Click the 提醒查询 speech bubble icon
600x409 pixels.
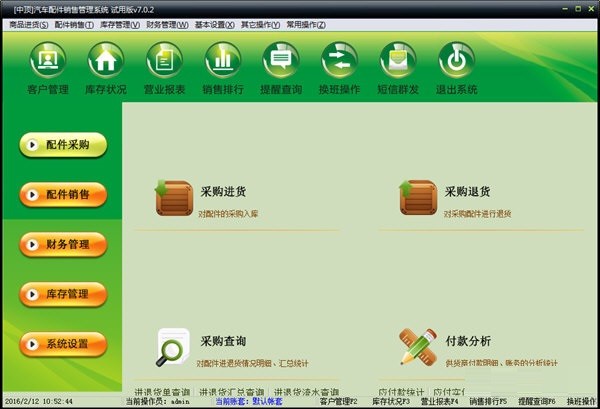(280, 60)
